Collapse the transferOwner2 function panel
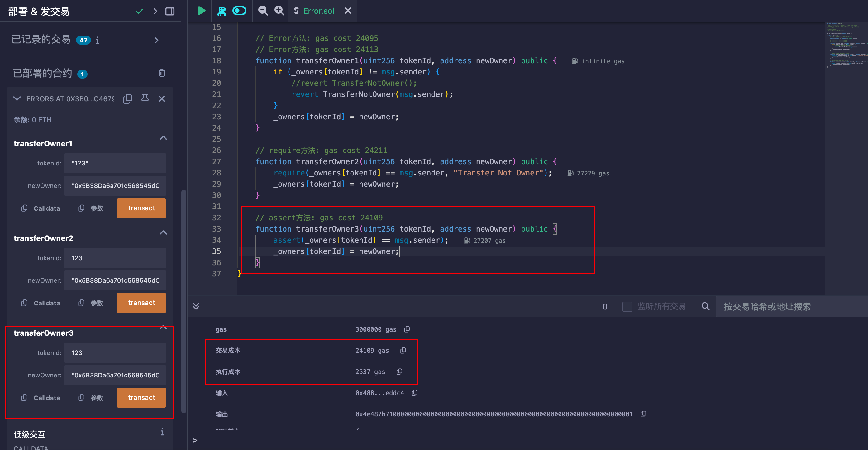868x450 pixels. click(x=163, y=232)
